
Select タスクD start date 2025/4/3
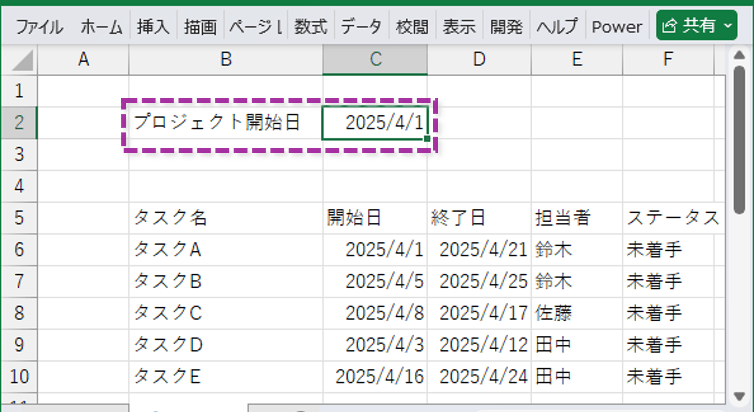375,345
